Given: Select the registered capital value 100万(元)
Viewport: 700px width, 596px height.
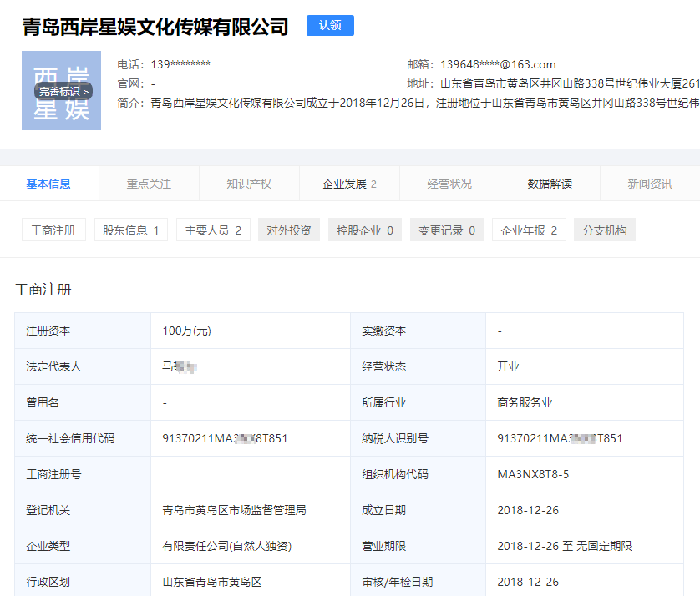Looking at the screenshot, I should 186,331.
